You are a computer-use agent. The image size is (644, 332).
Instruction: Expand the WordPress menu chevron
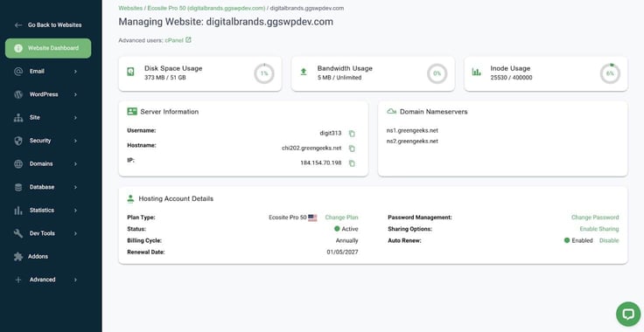pyautogui.click(x=75, y=94)
